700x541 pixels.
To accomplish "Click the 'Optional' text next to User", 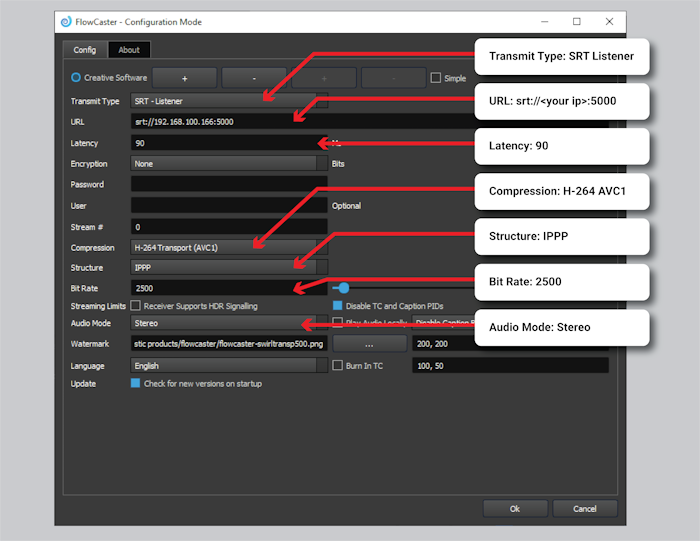I will (x=346, y=206).
